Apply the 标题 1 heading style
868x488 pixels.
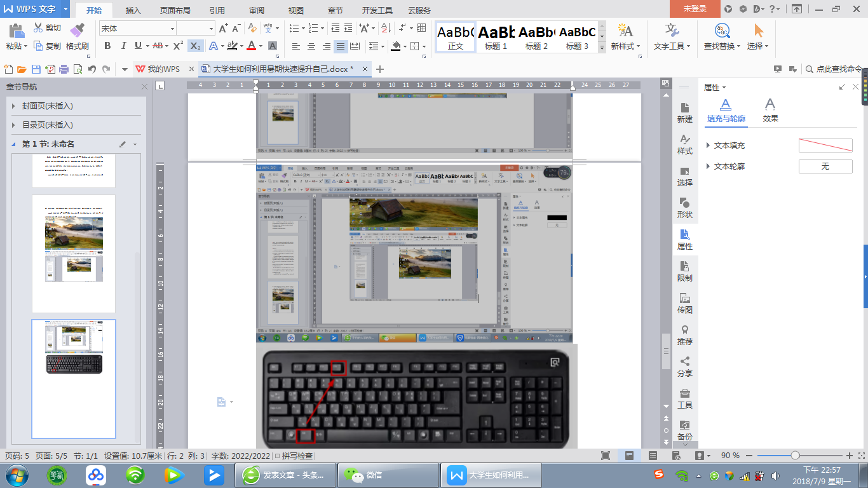click(x=496, y=37)
